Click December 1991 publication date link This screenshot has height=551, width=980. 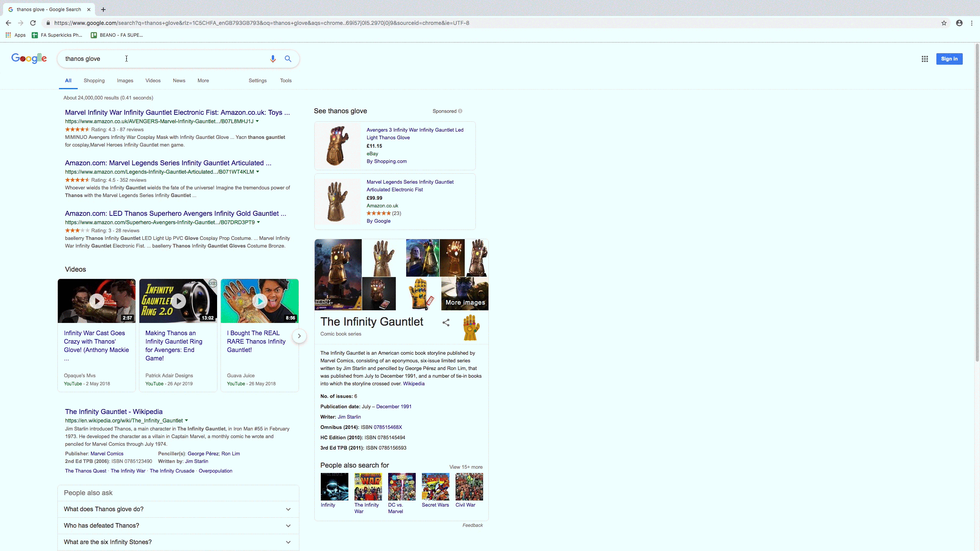(x=394, y=407)
